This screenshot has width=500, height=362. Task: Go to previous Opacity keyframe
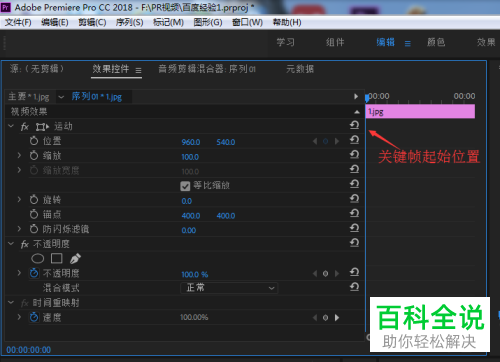(x=315, y=274)
